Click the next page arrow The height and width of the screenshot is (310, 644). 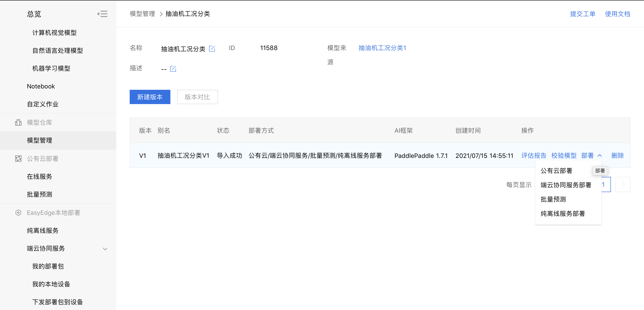623,185
